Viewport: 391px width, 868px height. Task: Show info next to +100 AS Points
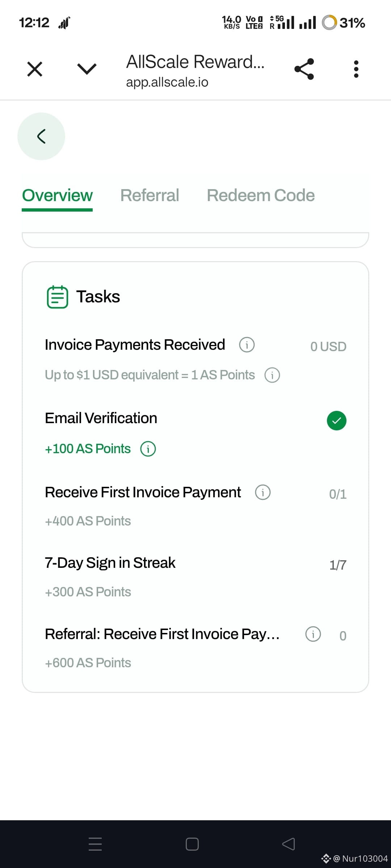148,449
